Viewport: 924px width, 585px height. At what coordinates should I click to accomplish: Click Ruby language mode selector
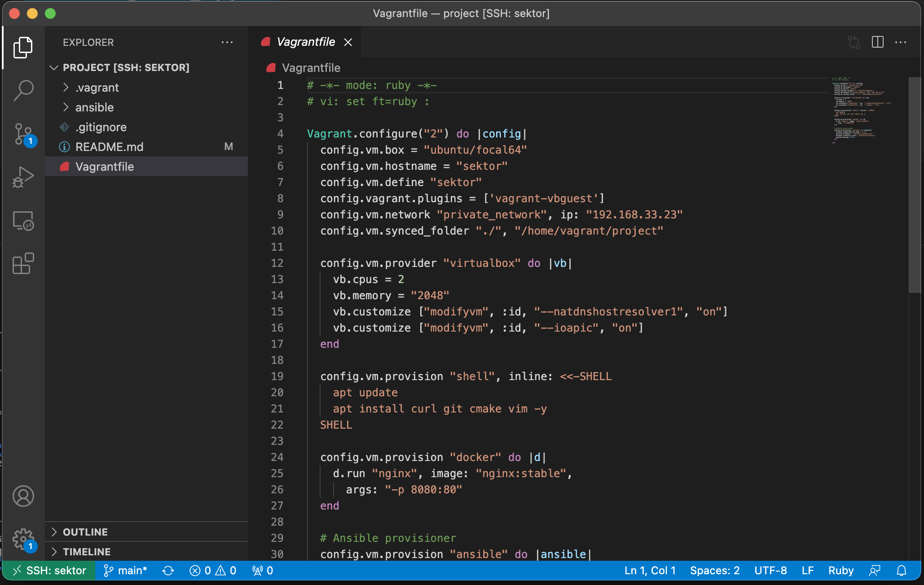[841, 571]
